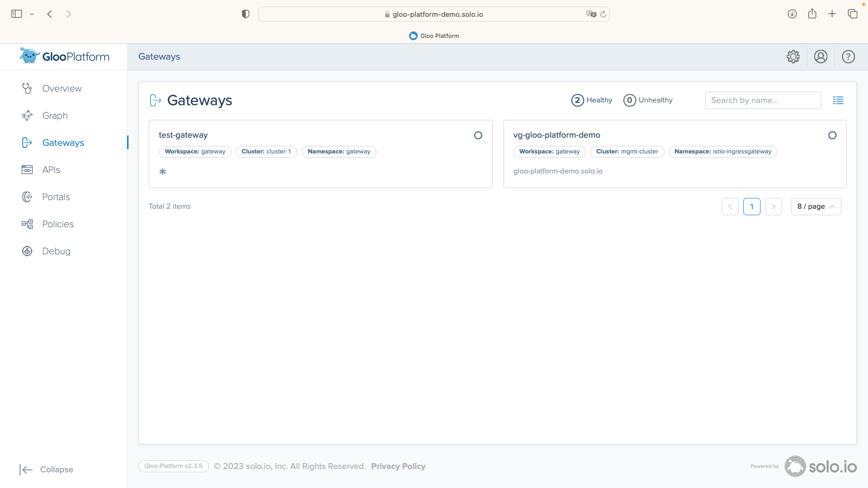
Task: Collapse the left navigation sidebar
Action: pos(46,469)
